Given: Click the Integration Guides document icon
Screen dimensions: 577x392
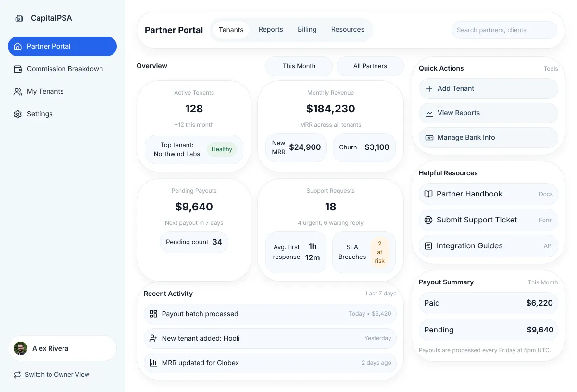Looking at the screenshot, I should point(428,245).
